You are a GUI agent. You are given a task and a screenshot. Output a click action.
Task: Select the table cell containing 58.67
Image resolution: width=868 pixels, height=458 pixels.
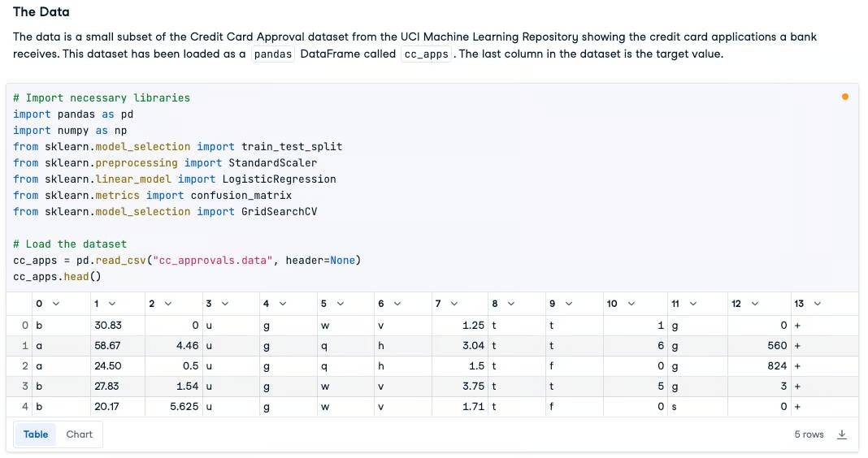[108, 345]
